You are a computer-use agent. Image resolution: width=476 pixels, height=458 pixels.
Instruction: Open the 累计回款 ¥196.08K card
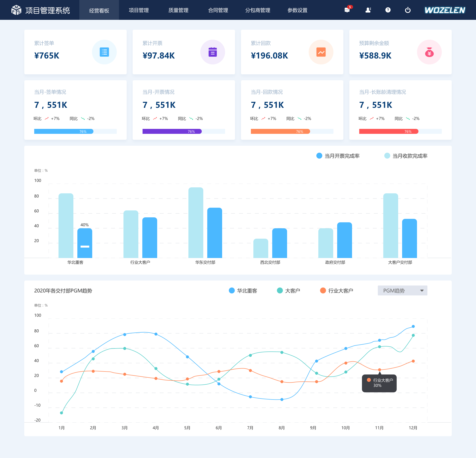tap(292, 52)
